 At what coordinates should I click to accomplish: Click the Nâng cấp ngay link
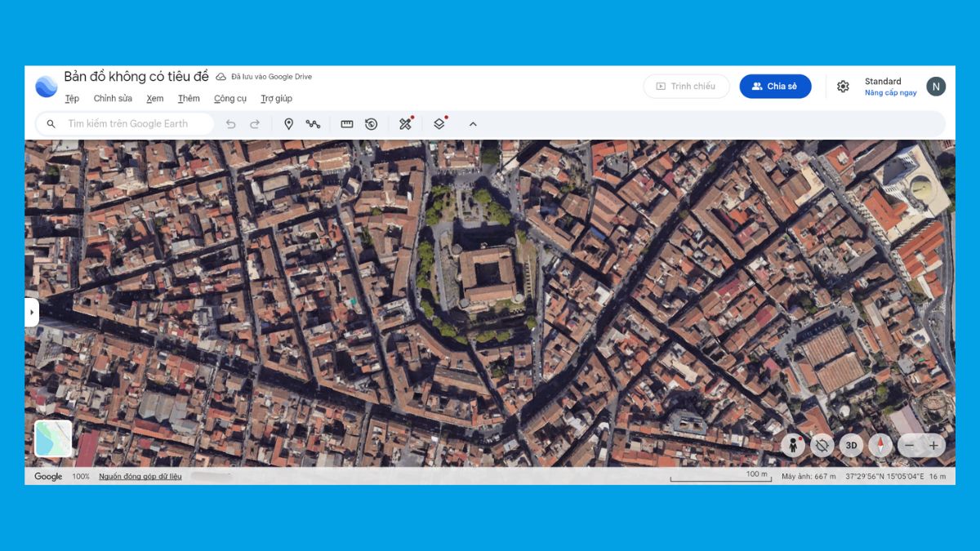point(890,93)
